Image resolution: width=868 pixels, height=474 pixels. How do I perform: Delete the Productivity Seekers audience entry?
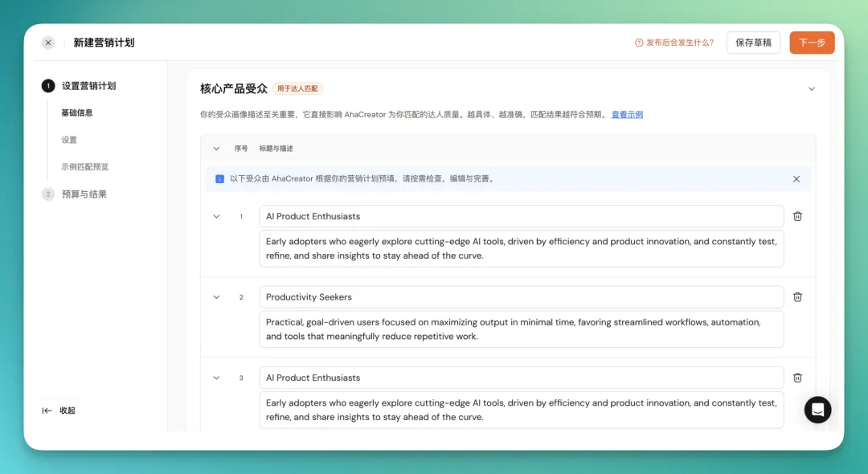pos(797,296)
